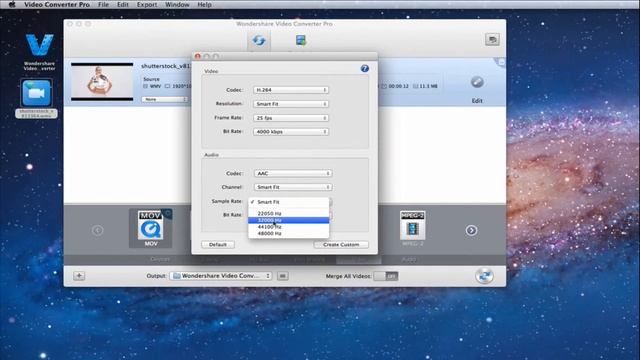
Task: Select the MOV format icon
Action: (151, 228)
